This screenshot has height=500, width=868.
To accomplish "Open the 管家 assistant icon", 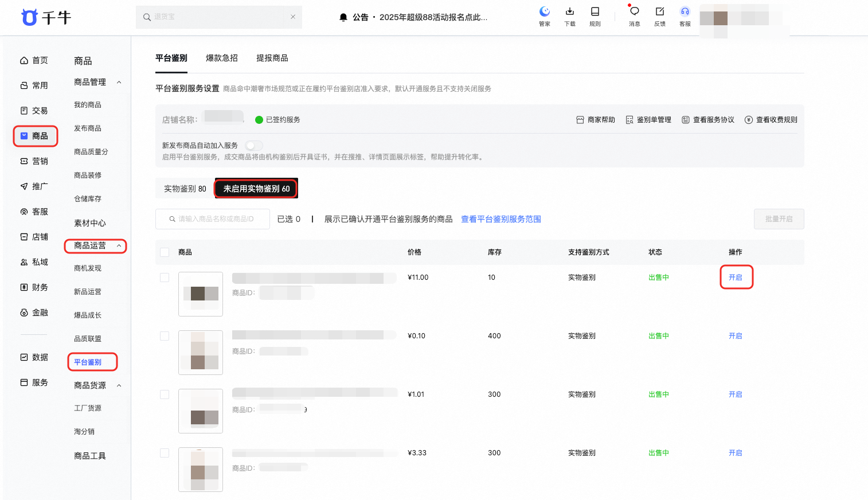I will 545,16.
